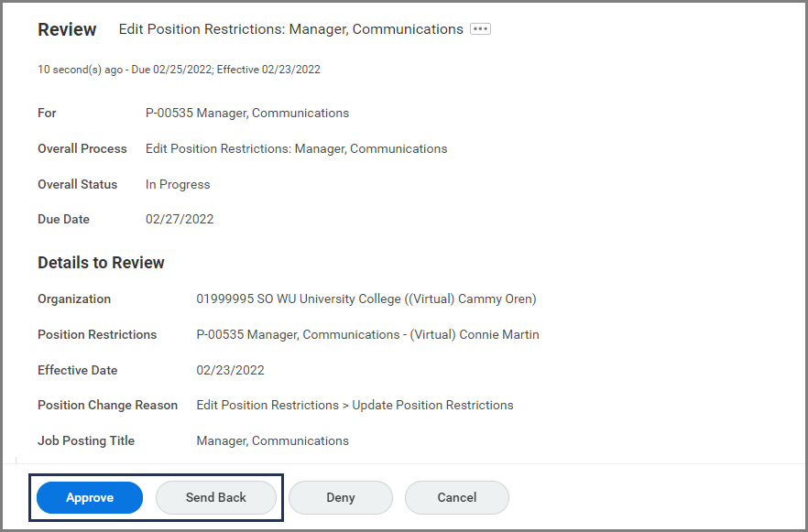This screenshot has width=808, height=532.
Task: Deny the position restrictions request
Action: (x=340, y=497)
